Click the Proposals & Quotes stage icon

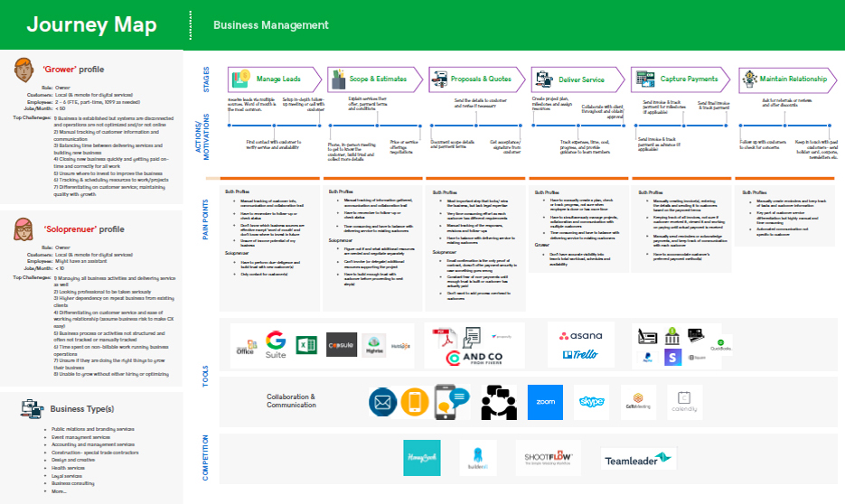(440, 79)
